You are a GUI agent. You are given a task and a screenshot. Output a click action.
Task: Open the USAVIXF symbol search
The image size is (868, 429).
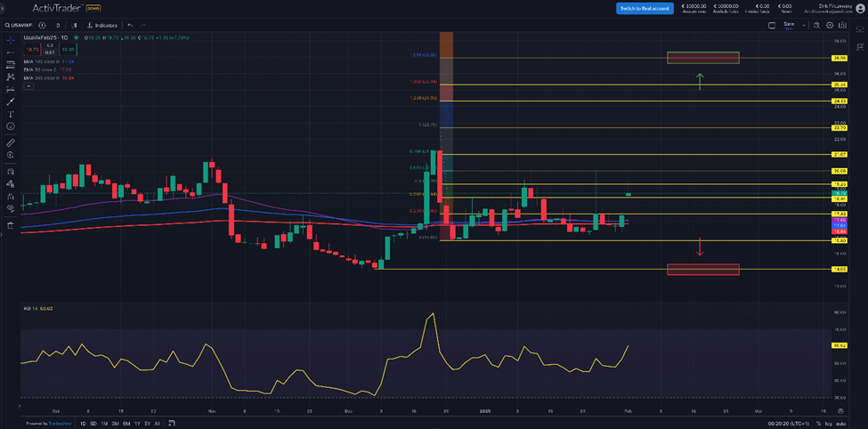20,26
